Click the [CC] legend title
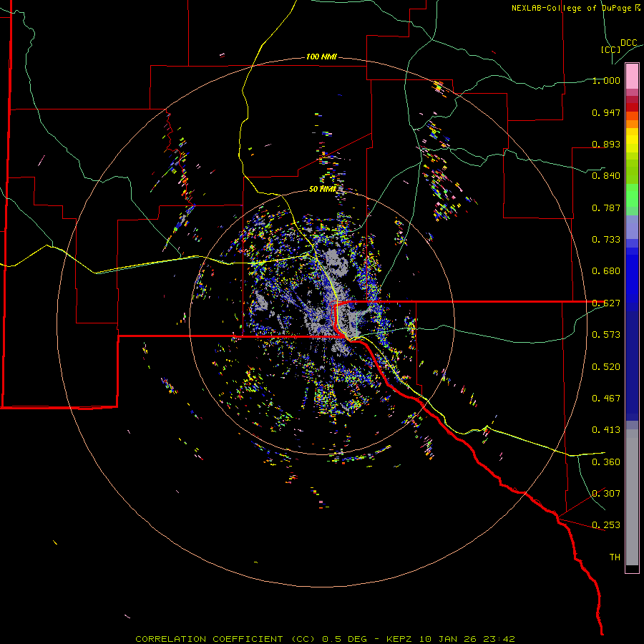Viewport: 644px width, 644px height. 611,49
